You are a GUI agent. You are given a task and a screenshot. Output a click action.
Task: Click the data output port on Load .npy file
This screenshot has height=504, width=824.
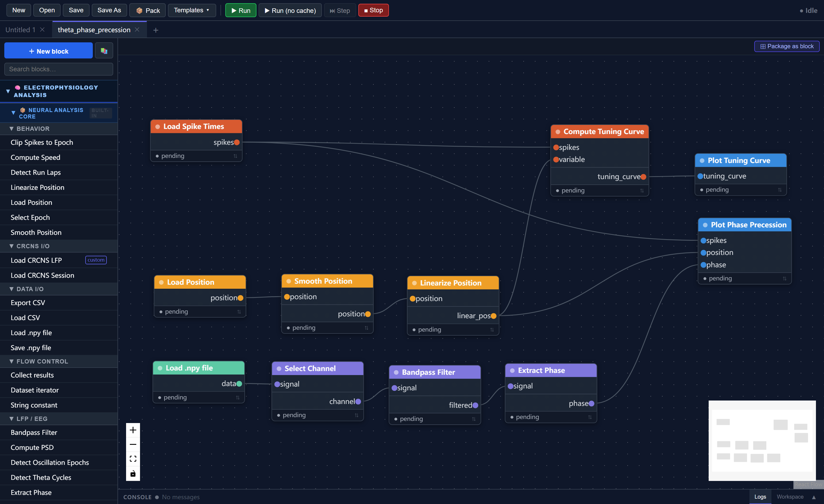[239, 384]
